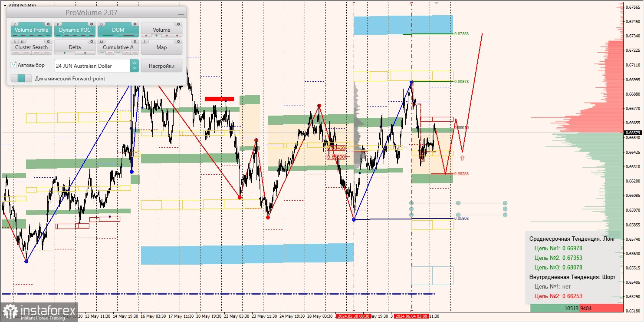Image resolution: width=644 pixels, height=322 pixels.
Task: Click the current price label 0.66579
Action: click(632, 133)
